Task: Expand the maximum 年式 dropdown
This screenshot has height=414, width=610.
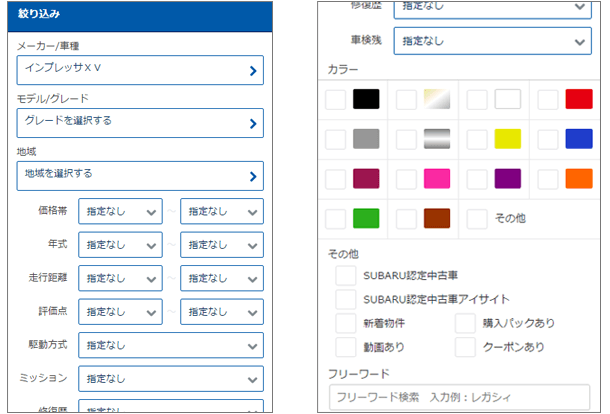Action: [221, 245]
